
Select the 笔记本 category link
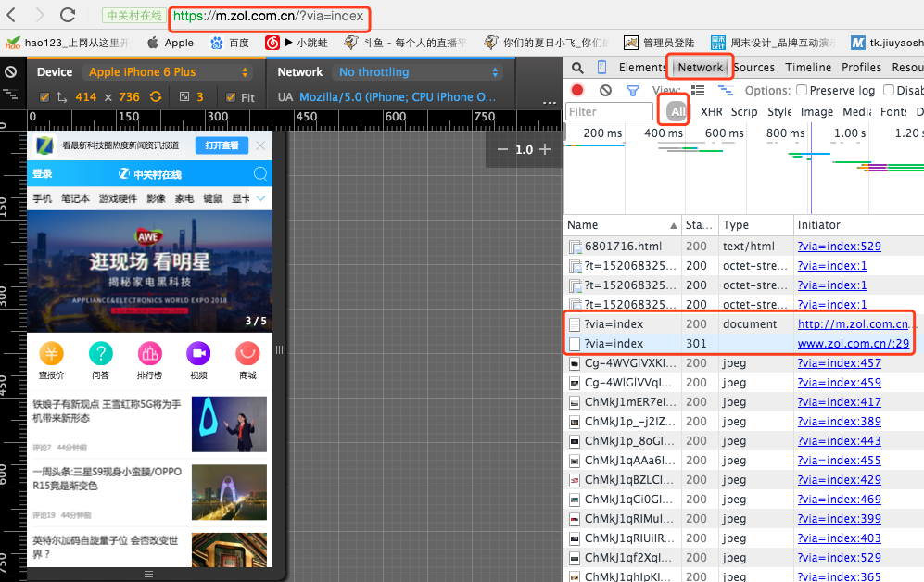coord(75,198)
